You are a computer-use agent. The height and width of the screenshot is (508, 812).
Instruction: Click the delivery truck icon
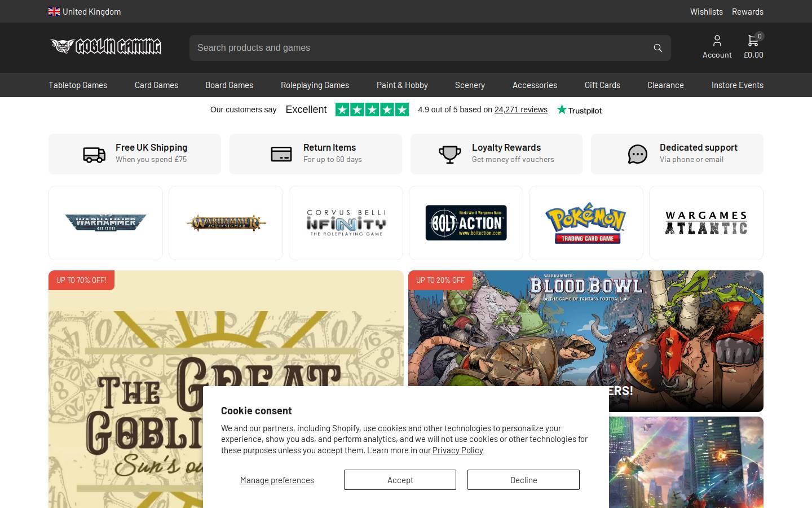click(x=94, y=154)
